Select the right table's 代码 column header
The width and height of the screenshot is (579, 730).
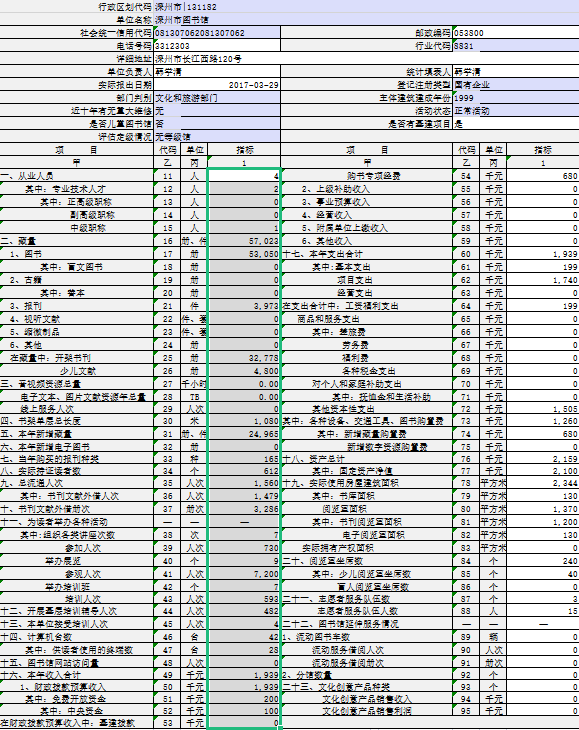(x=466, y=150)
